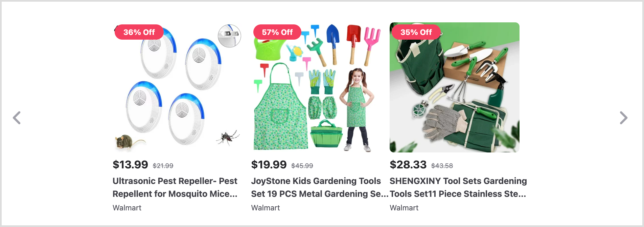Screen dimensions: 644x227
Task: Open the Ultrasonic Pest Repeller title link
Action: 175,187
